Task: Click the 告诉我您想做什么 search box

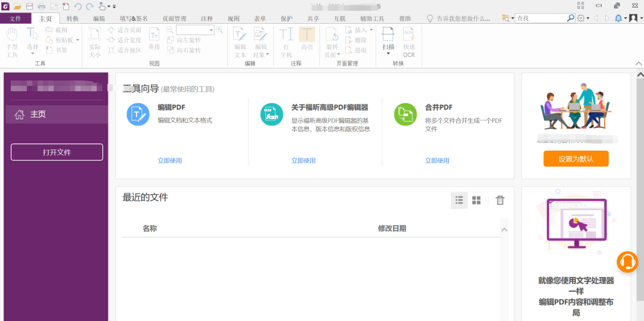Action: point(459,18)
